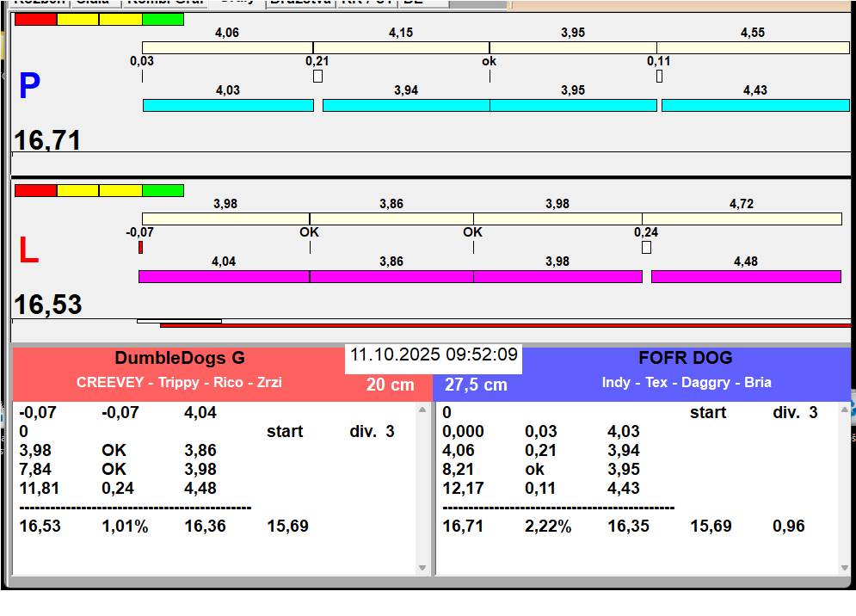Click the green start light in lane L
Screen dimensions: 856x616
163,190
